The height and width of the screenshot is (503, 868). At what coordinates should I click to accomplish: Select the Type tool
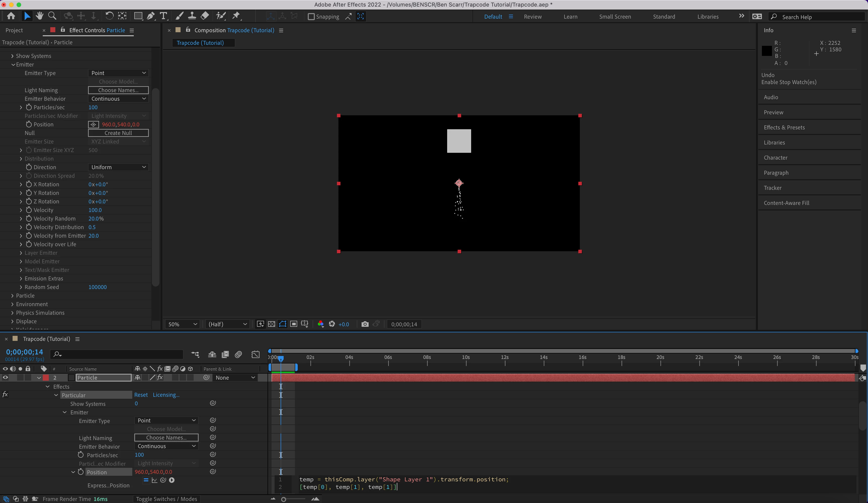click(164, 16)
